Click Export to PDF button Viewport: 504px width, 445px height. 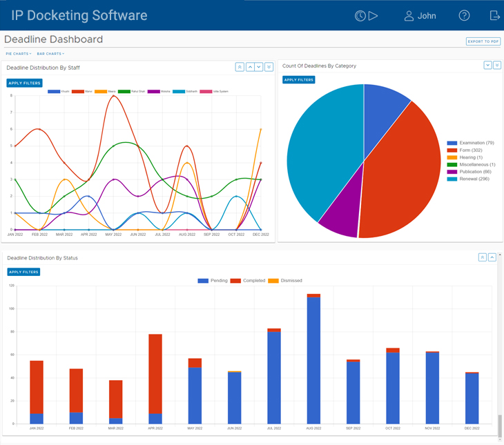[483, 41]
